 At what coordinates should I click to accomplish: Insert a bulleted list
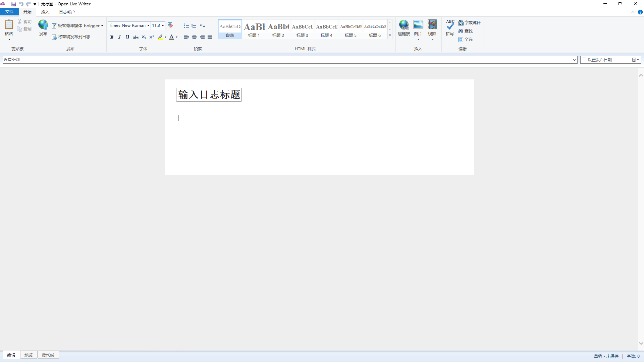186,26
